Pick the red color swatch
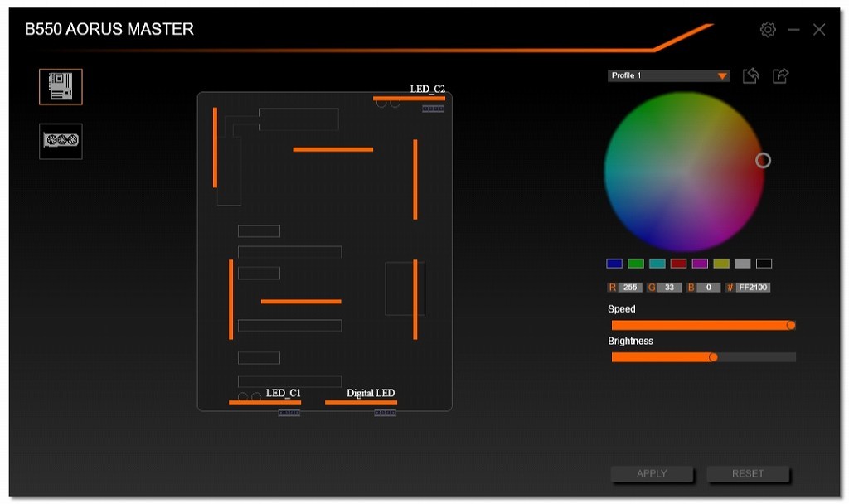The image size is (849, 504). pyautogui.click(x=678, y=264)
